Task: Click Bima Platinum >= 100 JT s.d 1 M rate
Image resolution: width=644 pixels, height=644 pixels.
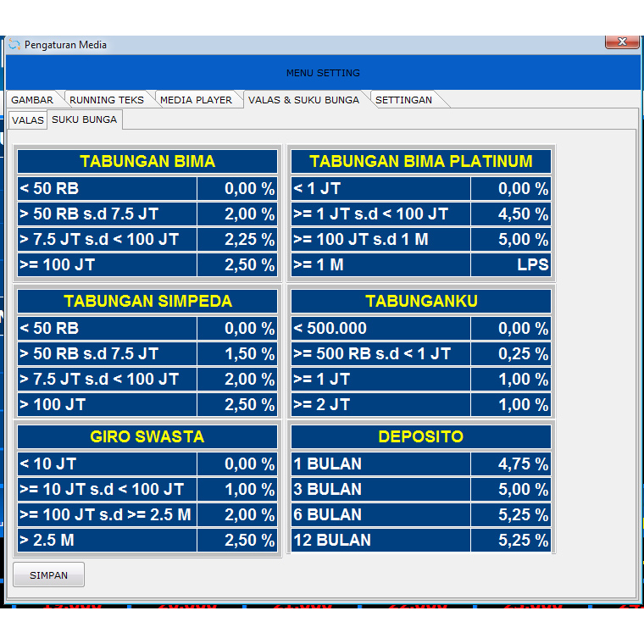Action: (x=511, y=240)
